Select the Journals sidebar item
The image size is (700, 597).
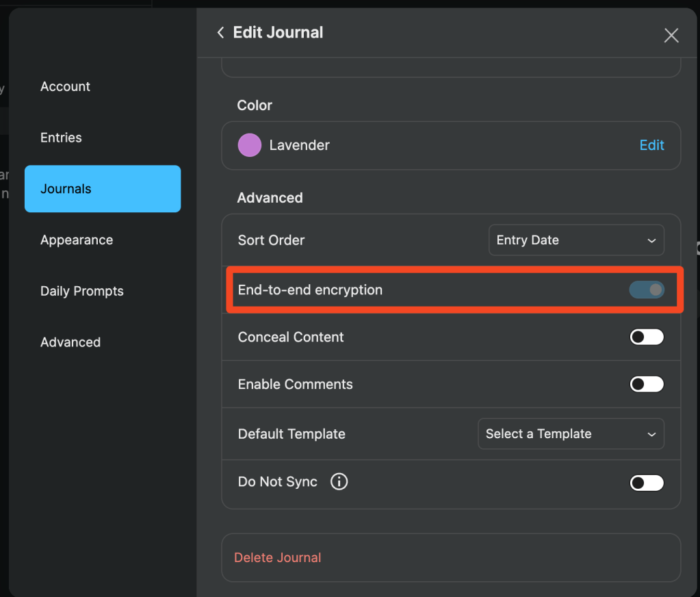click(103, 189)
